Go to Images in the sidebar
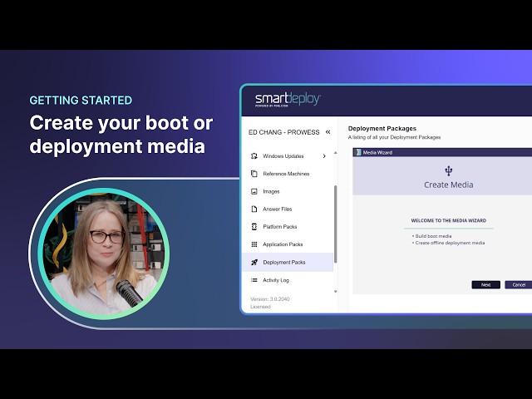This screenshot has height=399, width=532. 288,191
